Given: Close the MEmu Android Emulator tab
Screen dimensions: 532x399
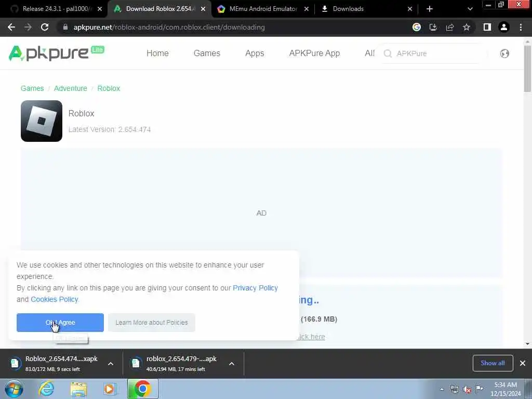Looking at the screenshot, I should pyautogui.click(x=307, y=9).
